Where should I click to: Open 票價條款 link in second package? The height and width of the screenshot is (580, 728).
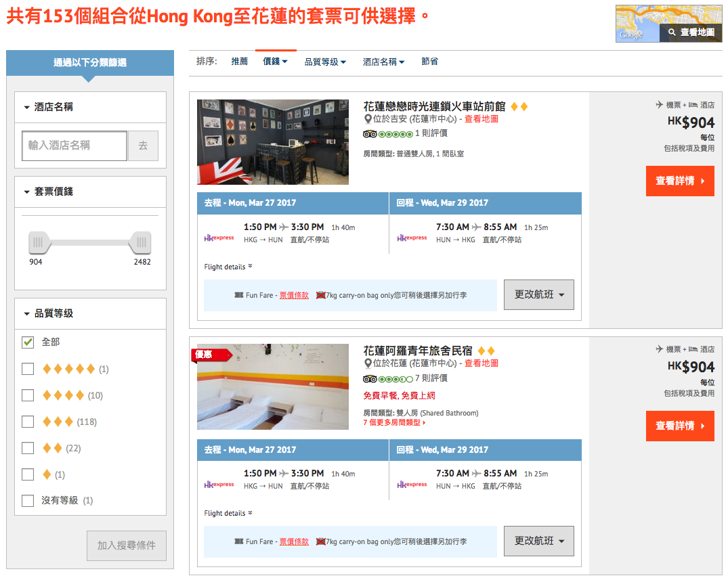click(x=294, y=542)
